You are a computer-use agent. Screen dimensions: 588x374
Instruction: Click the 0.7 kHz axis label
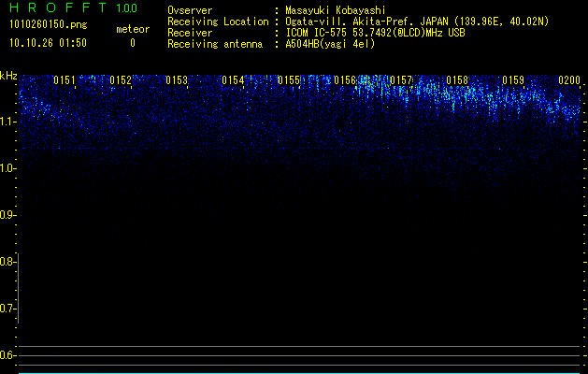pyautogui.click(x=7, y=309)
